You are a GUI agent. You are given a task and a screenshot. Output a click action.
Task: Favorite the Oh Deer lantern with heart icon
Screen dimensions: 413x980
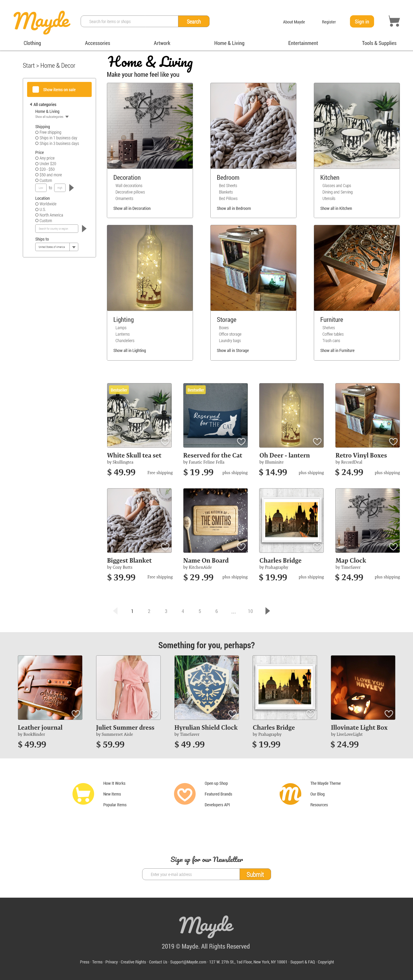coord(317,441)
